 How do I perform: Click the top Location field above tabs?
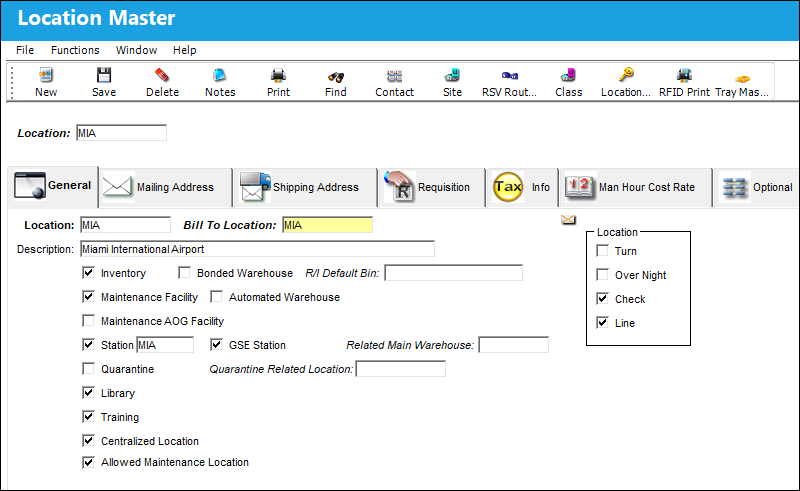pyautogui.click(x=121, y=133)
